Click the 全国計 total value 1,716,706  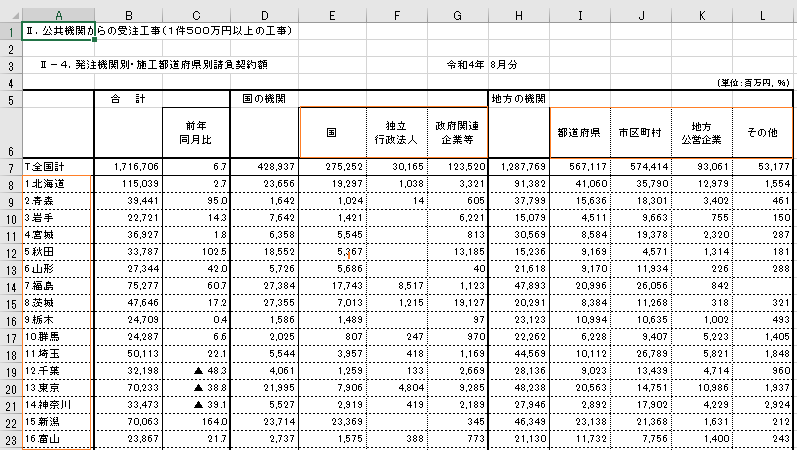(x=127, y=166)
